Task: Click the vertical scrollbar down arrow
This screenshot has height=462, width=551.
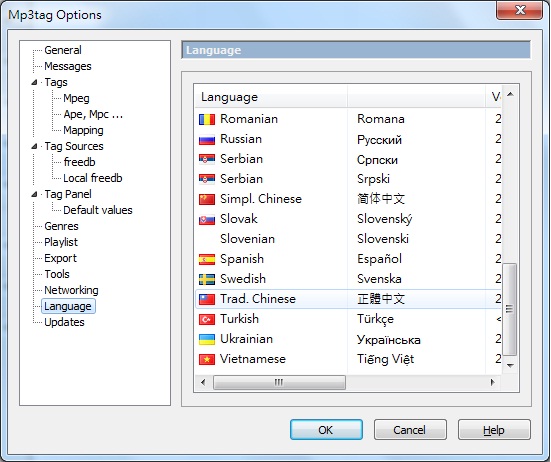Action: click(510, 366)
